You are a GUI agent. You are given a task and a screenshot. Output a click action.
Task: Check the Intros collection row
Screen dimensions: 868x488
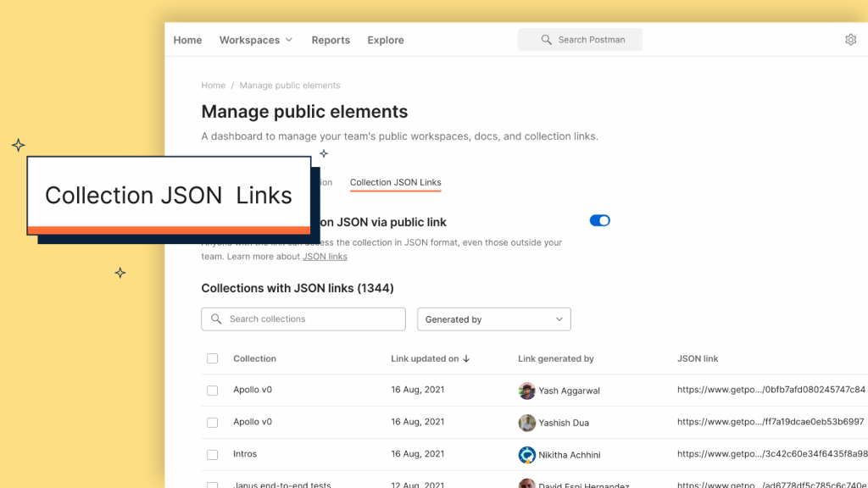click(212, 455)
